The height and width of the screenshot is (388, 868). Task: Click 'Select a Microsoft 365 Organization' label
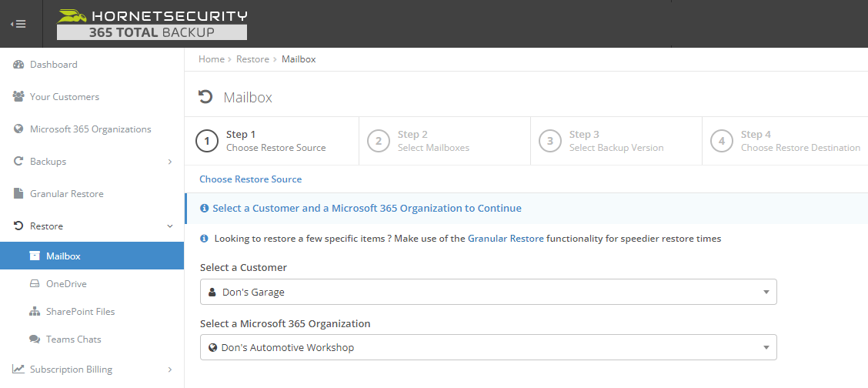coord(285,324)
